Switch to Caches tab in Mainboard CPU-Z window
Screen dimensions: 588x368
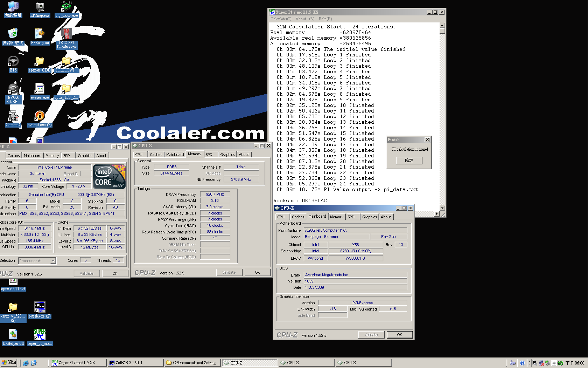tap(298, 217)
